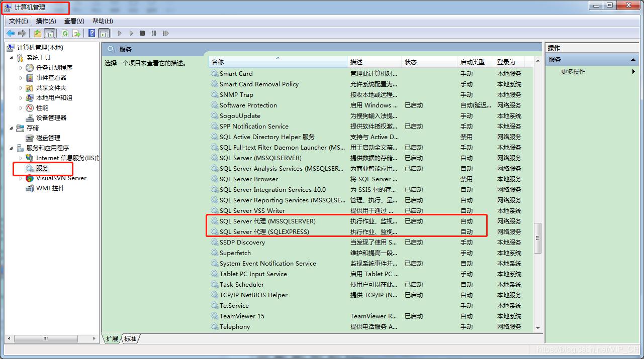Click the Pause Service icon in the toolbar
Image resolution: width=644 pixels, height=359 pixels.
[x=153, y=33]
